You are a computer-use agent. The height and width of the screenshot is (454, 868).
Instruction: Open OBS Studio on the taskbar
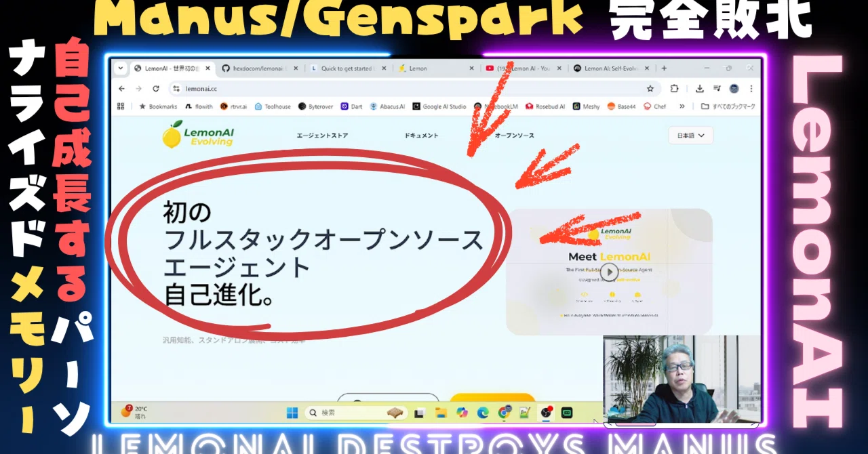(546, 412)
